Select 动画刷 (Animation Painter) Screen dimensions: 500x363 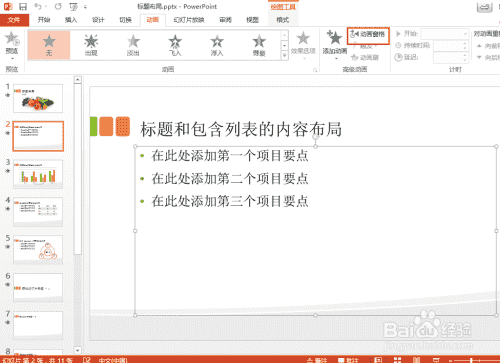coord(365,58)
